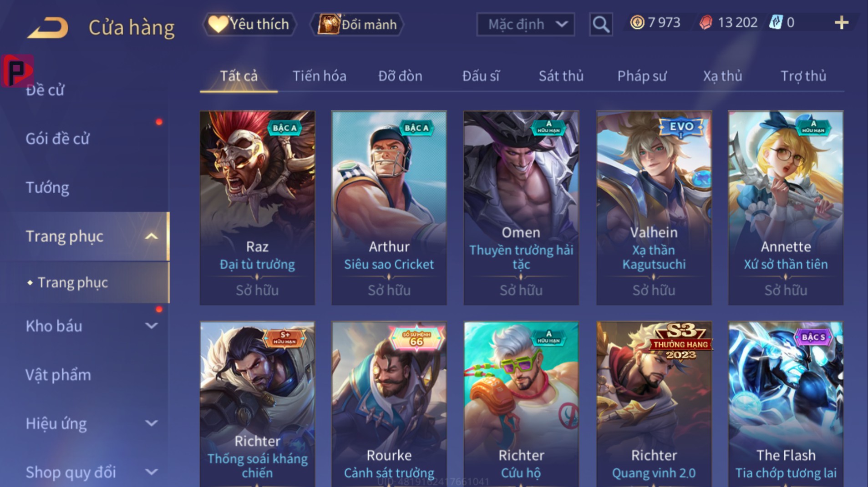This screenshot has height=487, width=868.
Task: Tap the blue voucher ticket icon
Action: point(775,22)
